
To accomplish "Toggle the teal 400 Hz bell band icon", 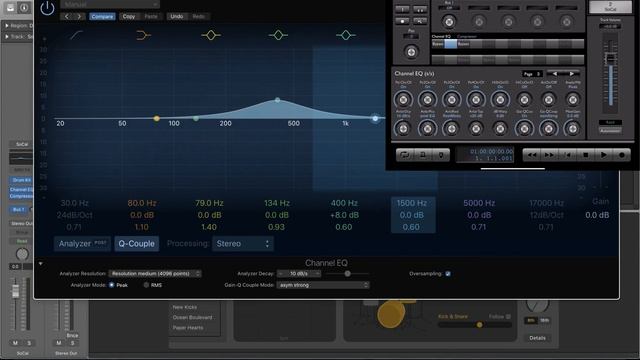I will (345, 36).
